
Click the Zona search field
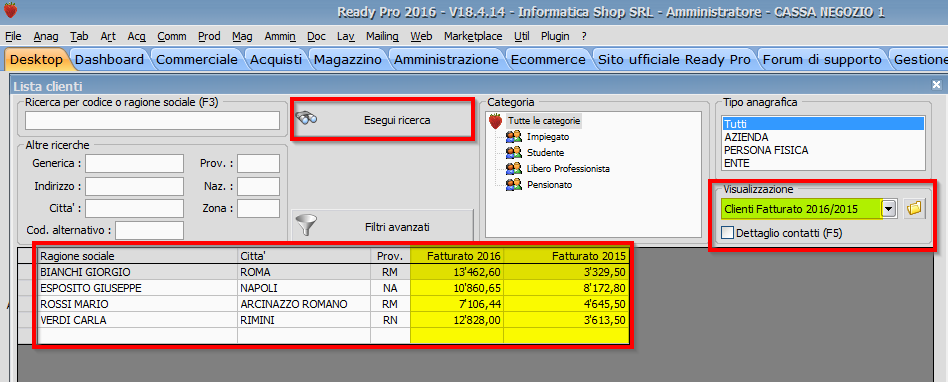pyautogui.click(x=258, y=209)
